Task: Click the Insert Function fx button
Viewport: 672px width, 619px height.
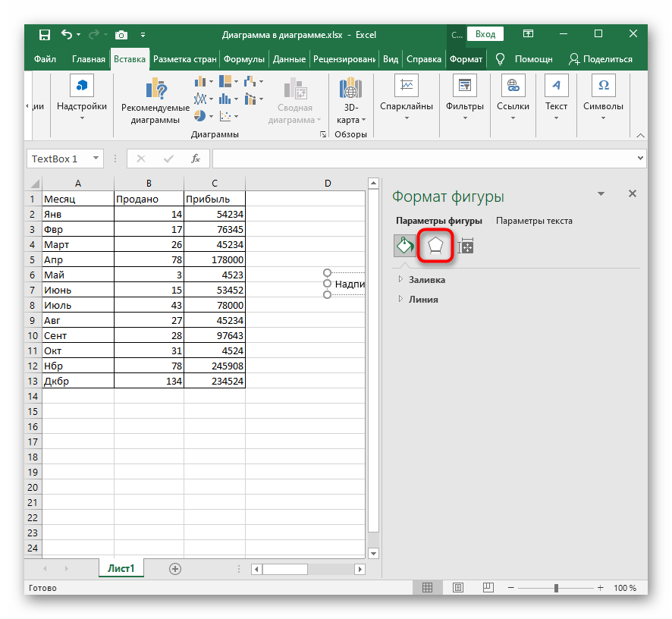Action: coord(196,159)
